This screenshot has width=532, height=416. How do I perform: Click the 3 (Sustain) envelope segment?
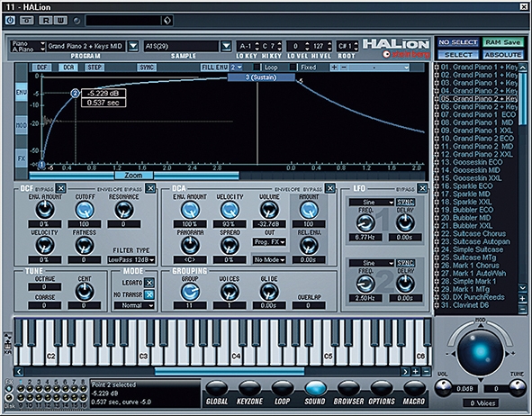[261, 77]
